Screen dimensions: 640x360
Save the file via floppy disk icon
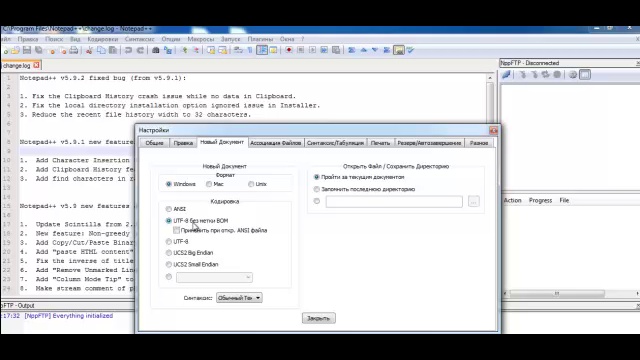click(x=27, y=50)
